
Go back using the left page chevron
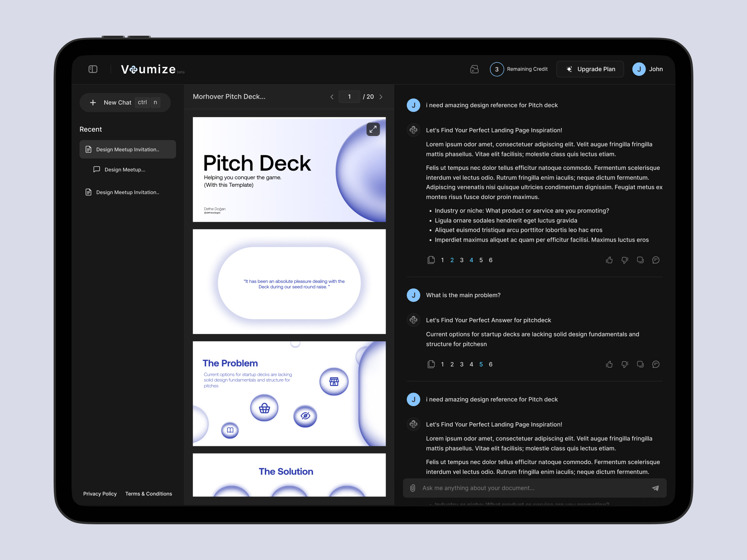click(x=332, y=97)
